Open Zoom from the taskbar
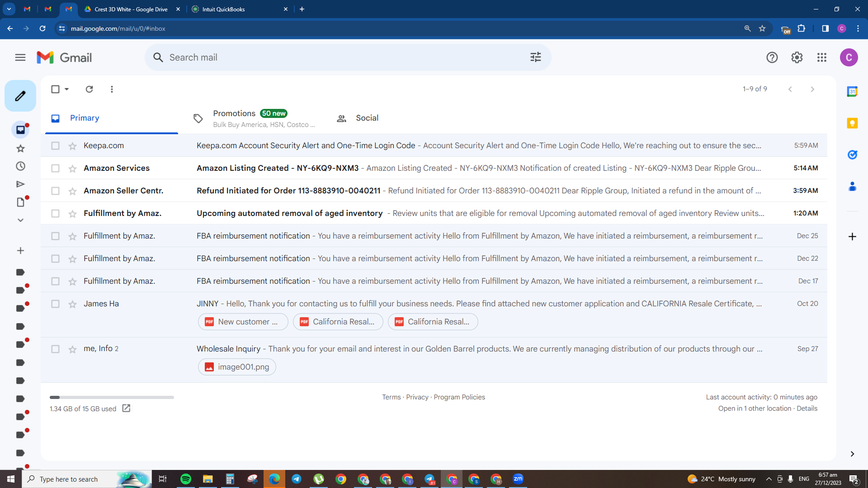The width and height of the screenshot is (868, 488). (518, 479)
